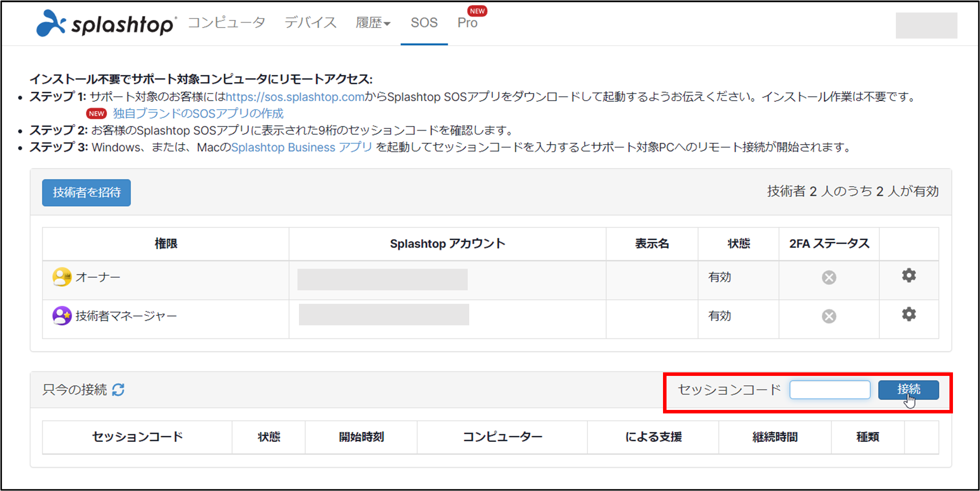Open settings gear for 技術者マネージャー row
The image size is (980, 491).
908,314
